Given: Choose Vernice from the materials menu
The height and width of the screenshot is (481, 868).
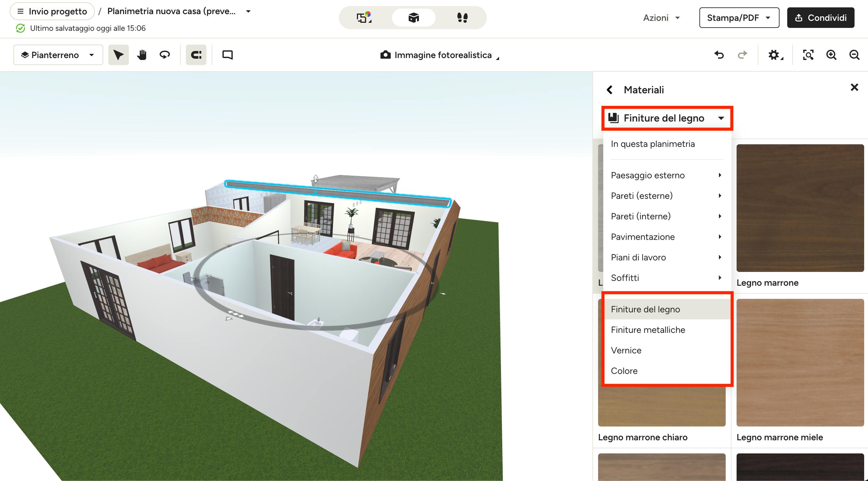Looking at the screenshot, I should click(667, 350).
